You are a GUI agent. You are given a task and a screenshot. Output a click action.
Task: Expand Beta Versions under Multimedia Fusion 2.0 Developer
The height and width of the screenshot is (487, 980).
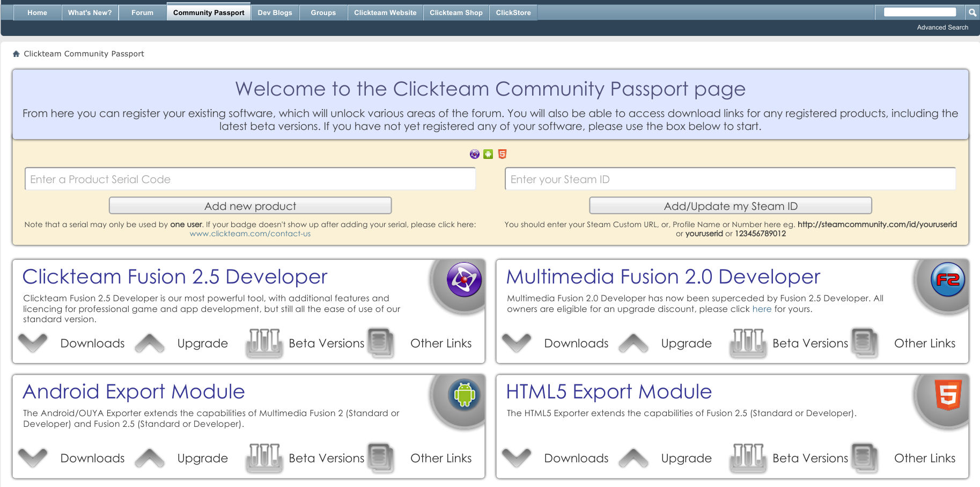810,343
